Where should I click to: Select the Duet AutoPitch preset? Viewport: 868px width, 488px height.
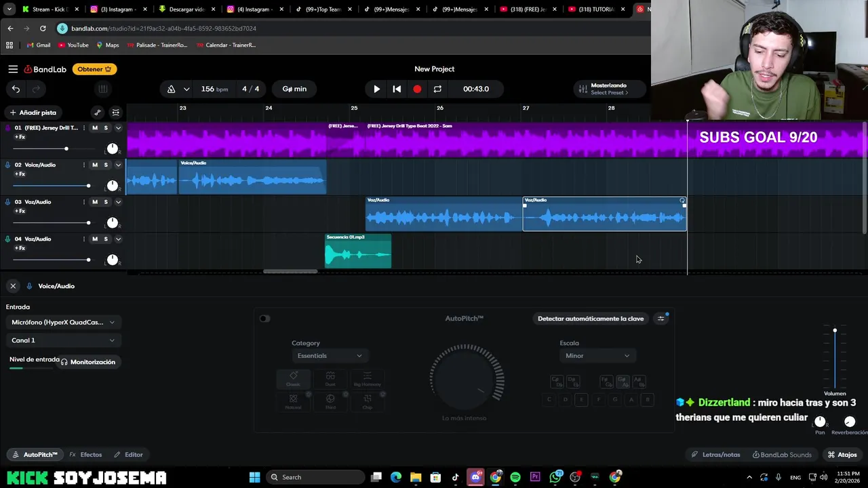[x=330, y=379]
